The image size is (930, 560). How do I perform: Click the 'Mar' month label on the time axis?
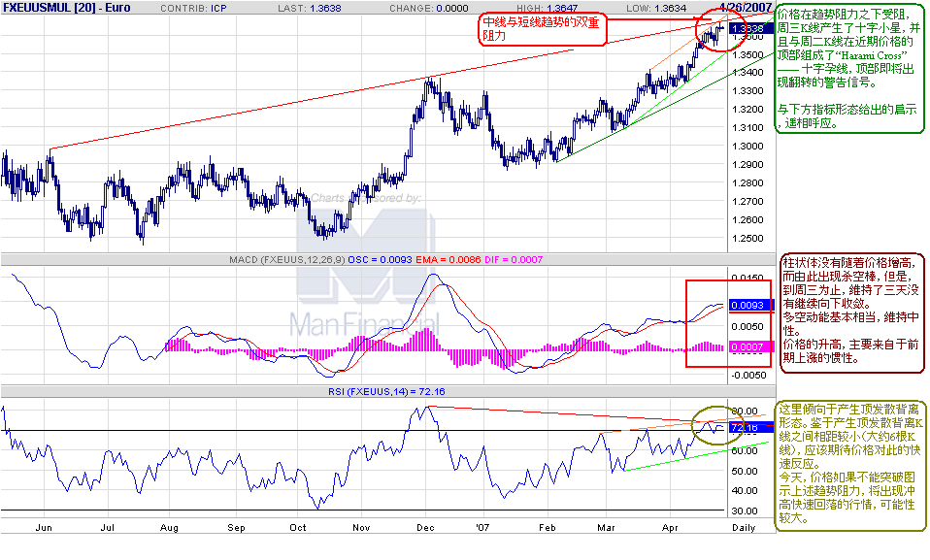pos(606,527)
